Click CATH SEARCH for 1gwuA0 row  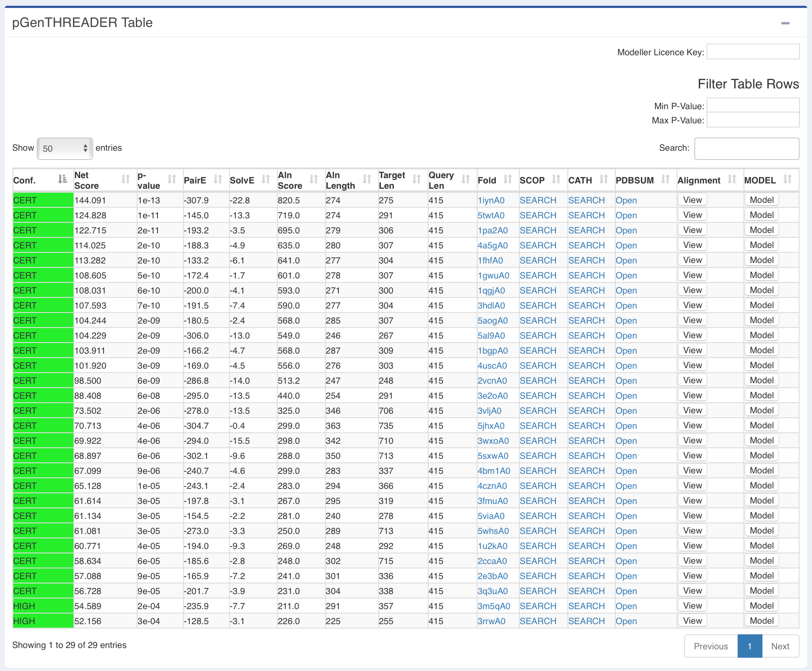tap(586, 275)
